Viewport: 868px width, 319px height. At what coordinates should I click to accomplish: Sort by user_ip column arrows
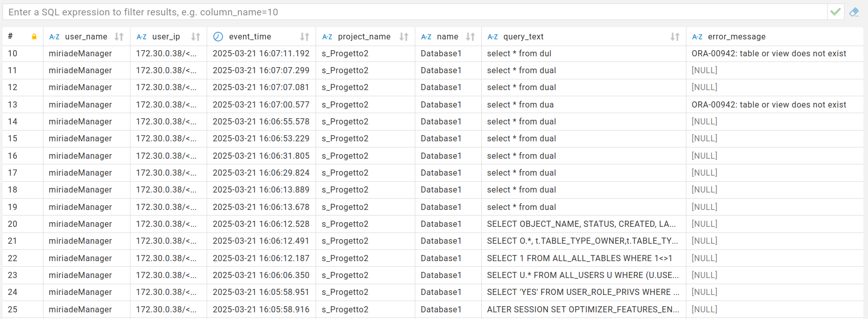(x=196, y=37)
